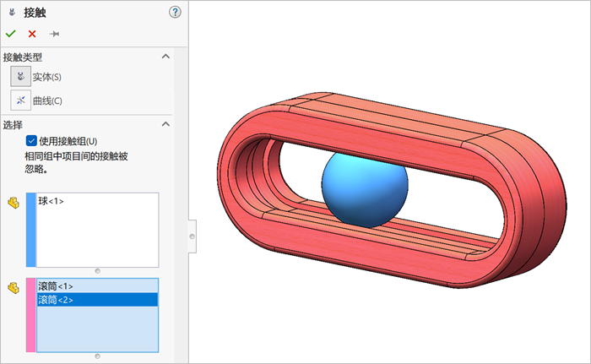Click the pink color bar of the second group
Screen dimensions: 591x364
31,315
